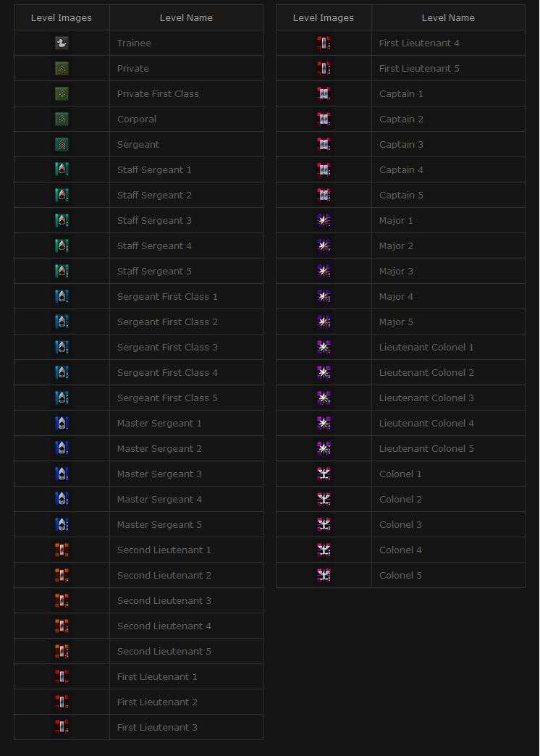Click the Sergeant rank icon

pos(62,145)
